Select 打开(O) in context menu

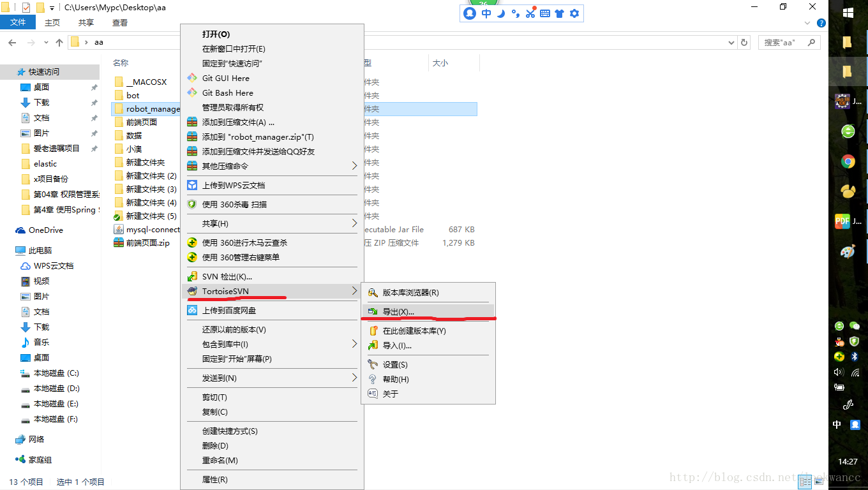point(216,34)
